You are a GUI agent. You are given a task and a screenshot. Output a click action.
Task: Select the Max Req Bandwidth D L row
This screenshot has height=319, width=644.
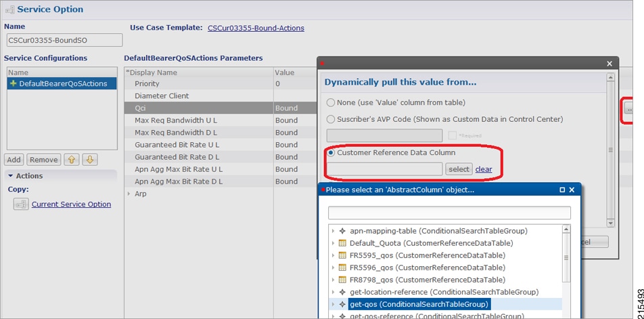(x=220, y=132)
